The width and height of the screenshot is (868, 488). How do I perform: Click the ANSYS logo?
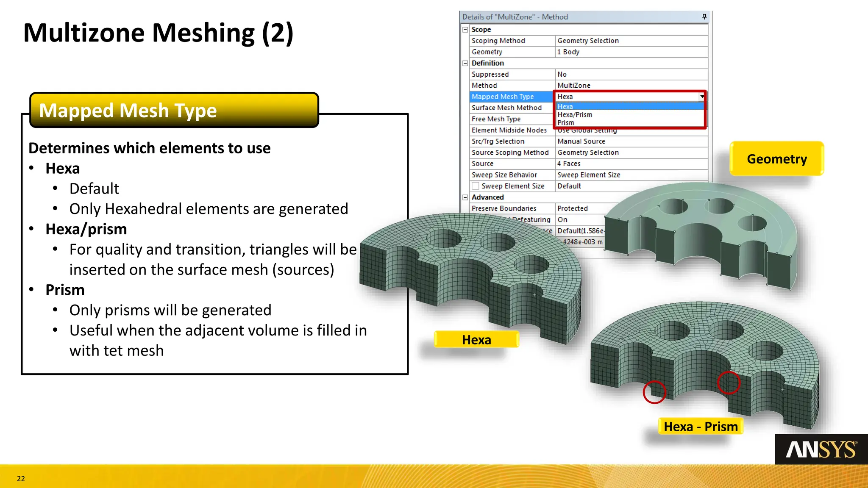click(821, 449)
